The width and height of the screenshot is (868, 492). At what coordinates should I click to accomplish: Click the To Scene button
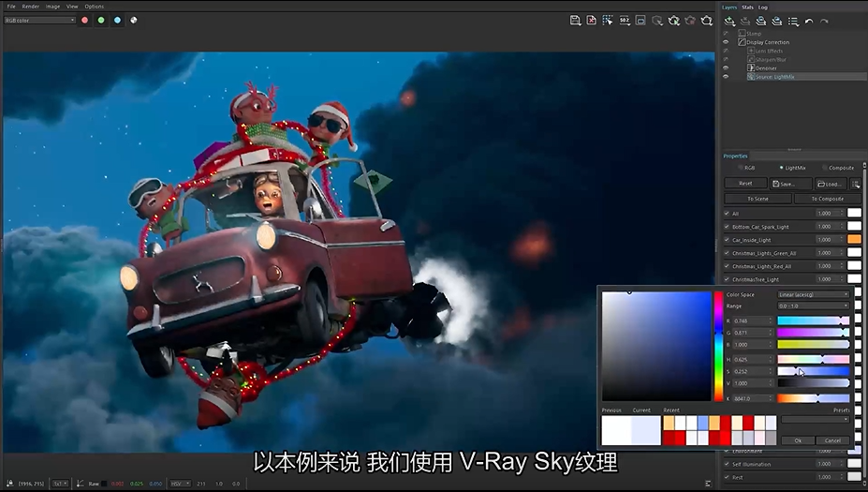point(758,199)
